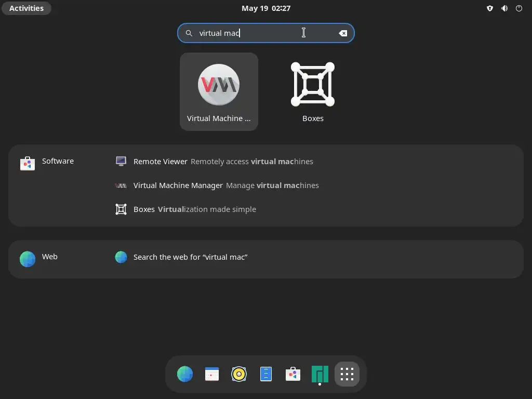Click inside the search text field
The width and height of the screenshot is (532, 399).
(x=266, y=33)
